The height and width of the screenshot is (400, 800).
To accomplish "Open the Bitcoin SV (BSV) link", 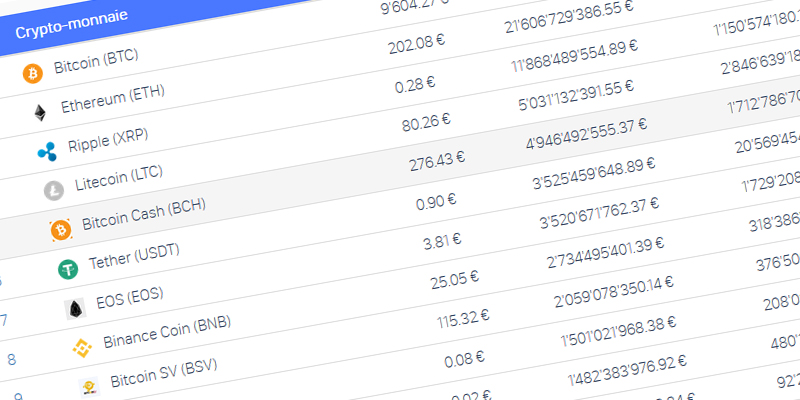I will [x=164, y=373].
